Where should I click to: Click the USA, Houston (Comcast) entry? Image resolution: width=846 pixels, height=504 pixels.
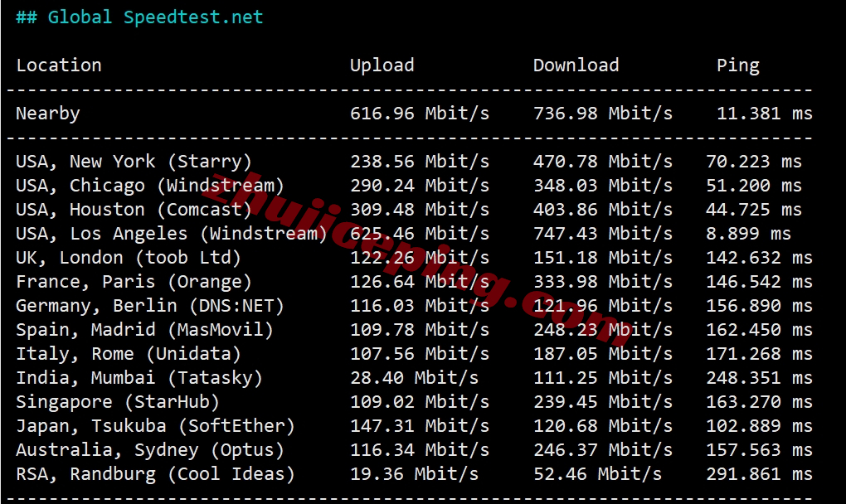click(x=134, y=210)
